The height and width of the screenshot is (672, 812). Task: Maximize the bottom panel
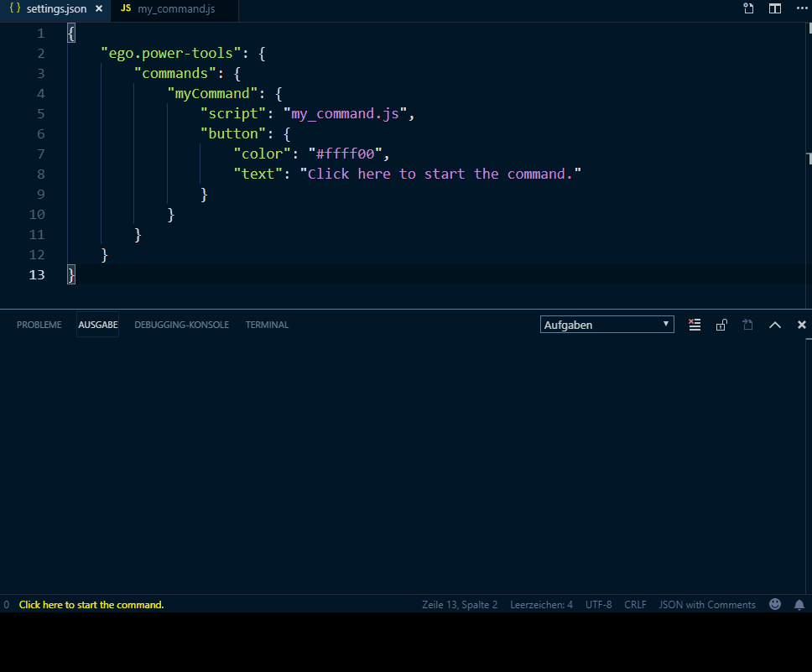[775, 325]
